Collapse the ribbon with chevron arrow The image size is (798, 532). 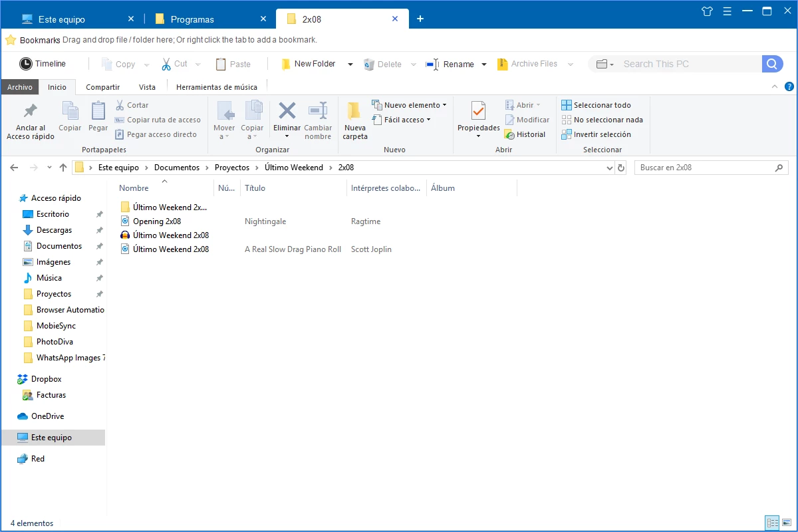[775, 87]
